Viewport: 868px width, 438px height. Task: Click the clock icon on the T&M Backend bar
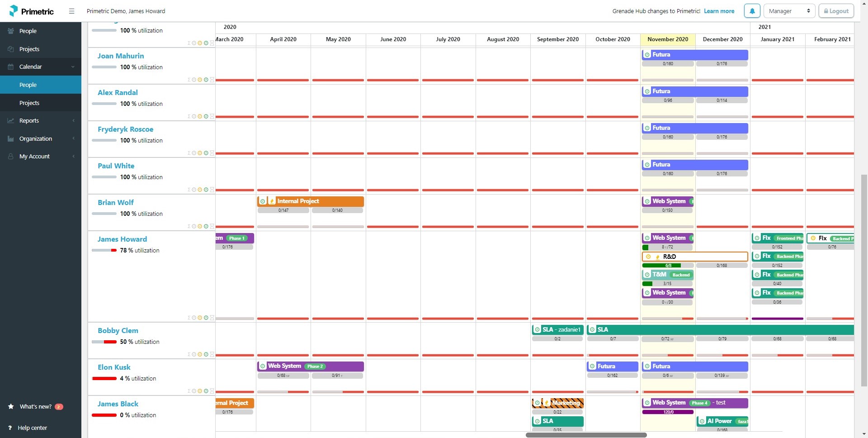click(647, 275)
